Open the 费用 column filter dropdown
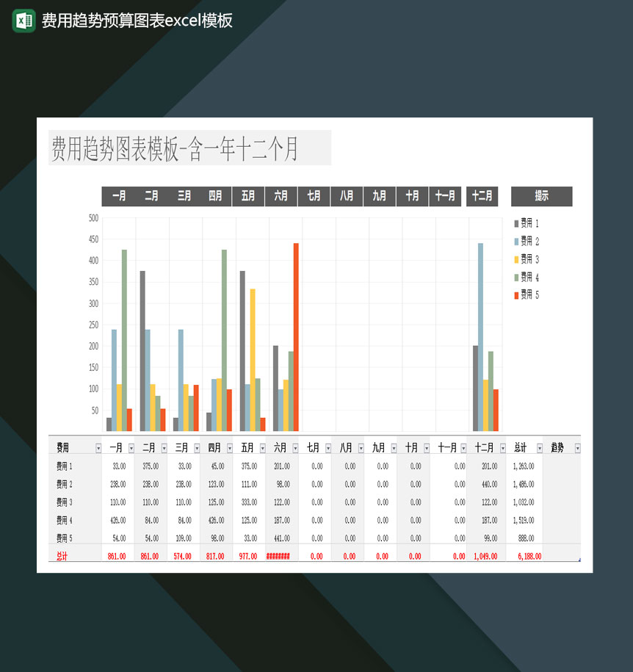Image resolution: width=633 pixels, height=672 pixels. click(98, 447)
